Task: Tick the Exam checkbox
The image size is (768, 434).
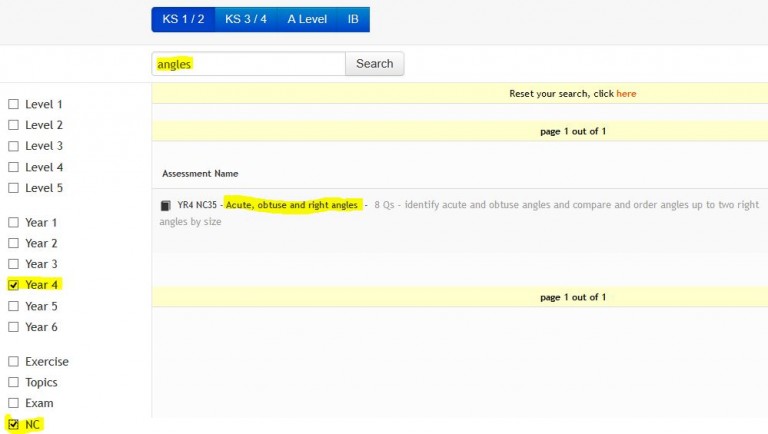Action: coord(13,403)
